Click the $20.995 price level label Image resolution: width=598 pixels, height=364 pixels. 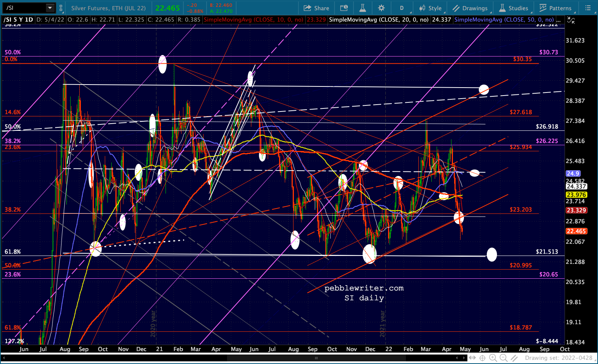pos(521,265)
